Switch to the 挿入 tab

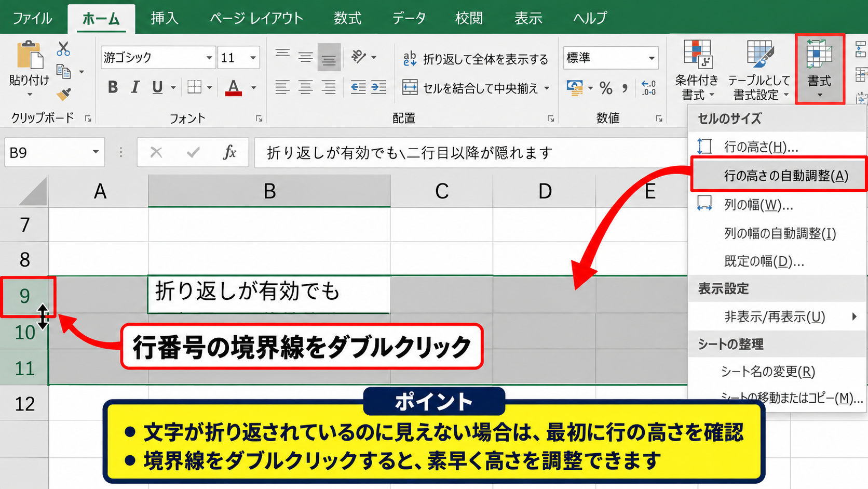coord(165,18)
